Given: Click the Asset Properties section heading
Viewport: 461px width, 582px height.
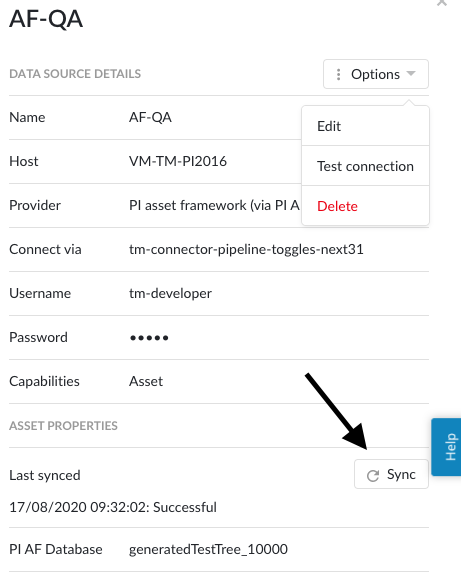Looking at the screenshot, I should pos(63,426).
